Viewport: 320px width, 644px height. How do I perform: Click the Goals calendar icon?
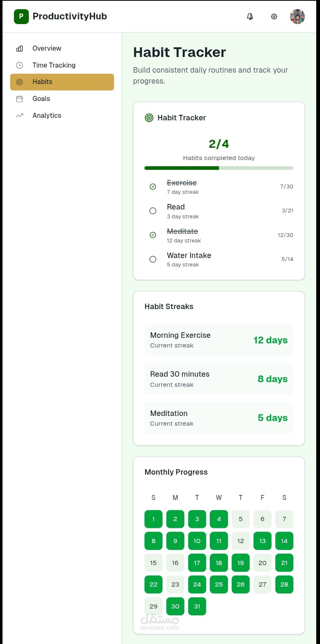coord(19,99)
